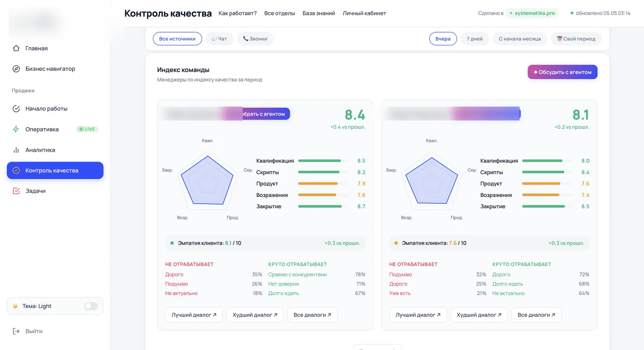
Task: Click the checkbox icon next to Задачи
Action: coord(16,191)
